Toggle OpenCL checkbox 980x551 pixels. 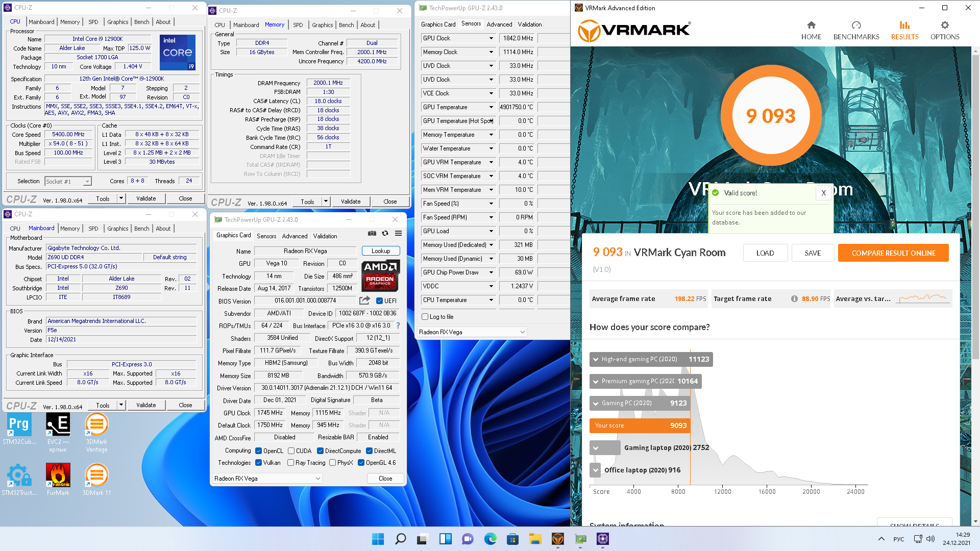coord(258,451)
